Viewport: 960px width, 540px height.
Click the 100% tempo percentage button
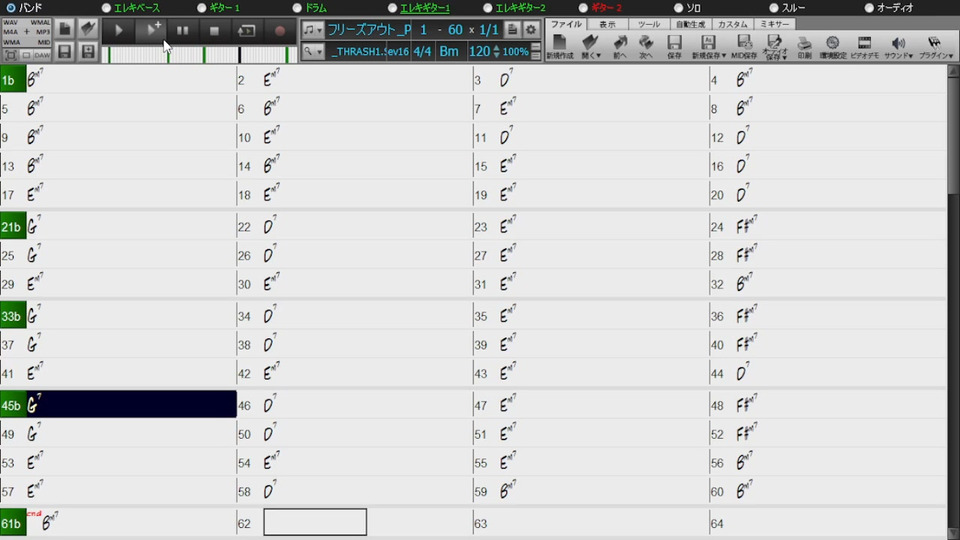click(516, 51)
